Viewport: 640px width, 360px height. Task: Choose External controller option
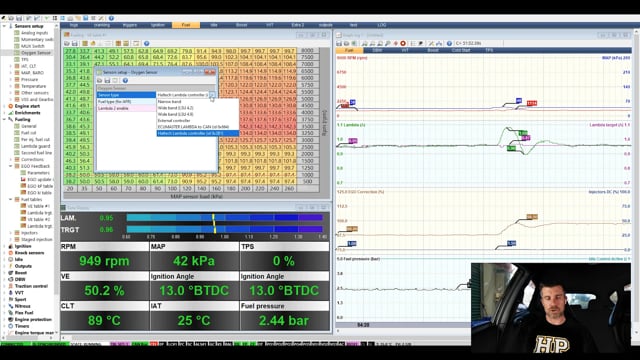(x=174, y=120)
